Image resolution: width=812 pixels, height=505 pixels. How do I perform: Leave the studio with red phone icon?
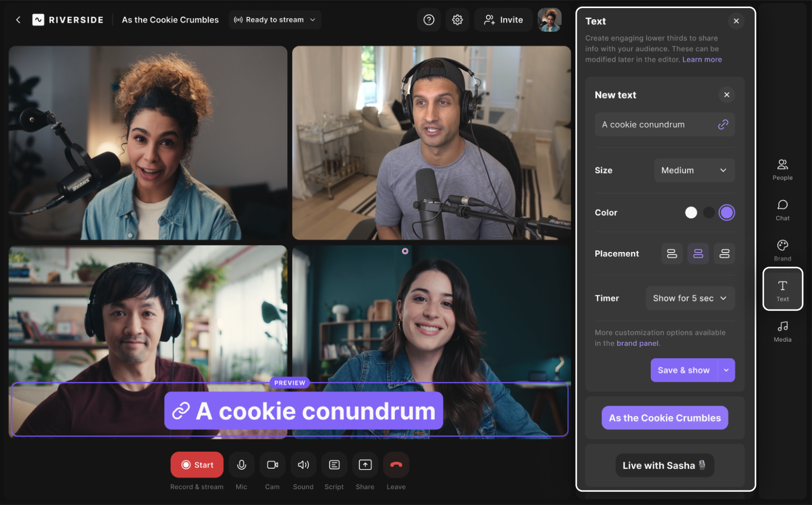coord(396,465)
